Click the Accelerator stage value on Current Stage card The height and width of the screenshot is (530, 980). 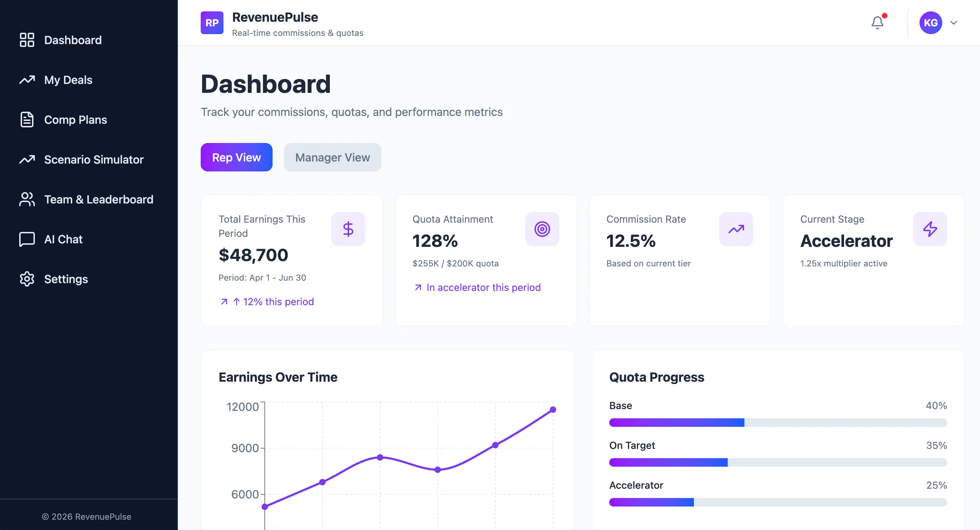tap(847, 241)
